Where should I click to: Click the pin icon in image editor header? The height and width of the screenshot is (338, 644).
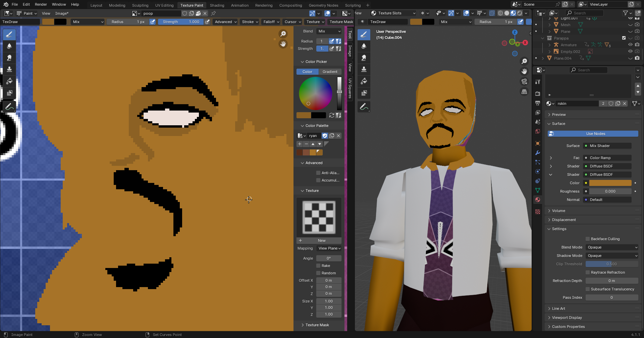coord(213,13)
